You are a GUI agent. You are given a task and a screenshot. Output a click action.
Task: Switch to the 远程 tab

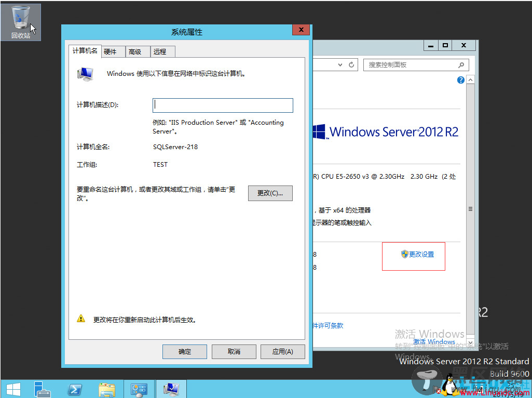[x=162, y=51]
